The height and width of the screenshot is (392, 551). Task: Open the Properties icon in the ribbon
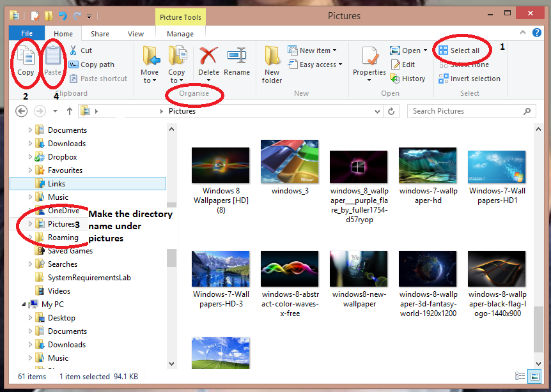(369, 62)
